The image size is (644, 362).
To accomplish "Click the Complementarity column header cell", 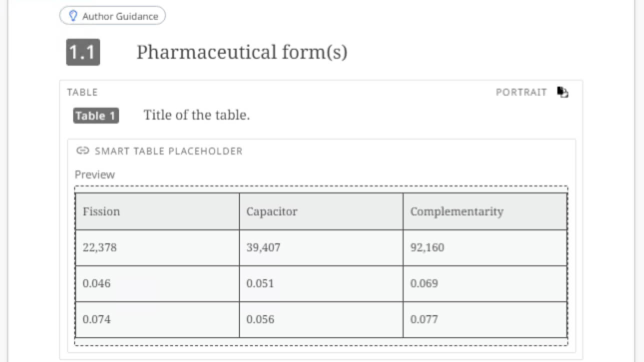I will [485, 211].
